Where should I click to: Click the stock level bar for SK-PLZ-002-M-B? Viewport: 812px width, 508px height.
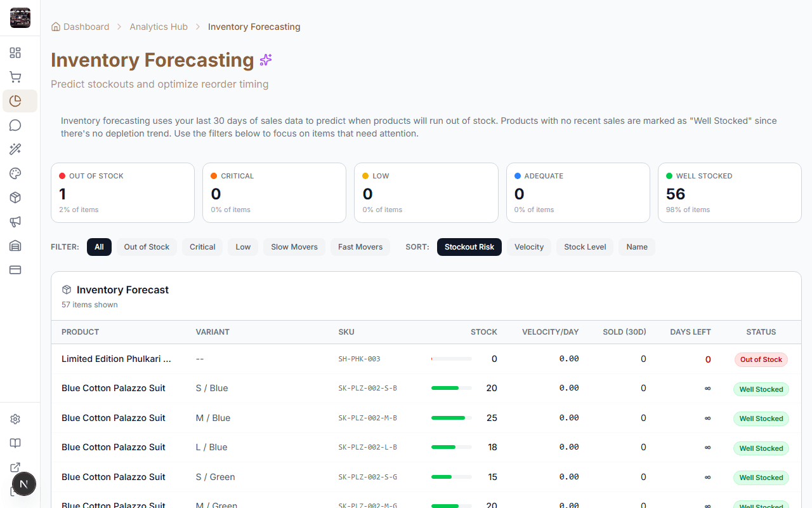450,417
